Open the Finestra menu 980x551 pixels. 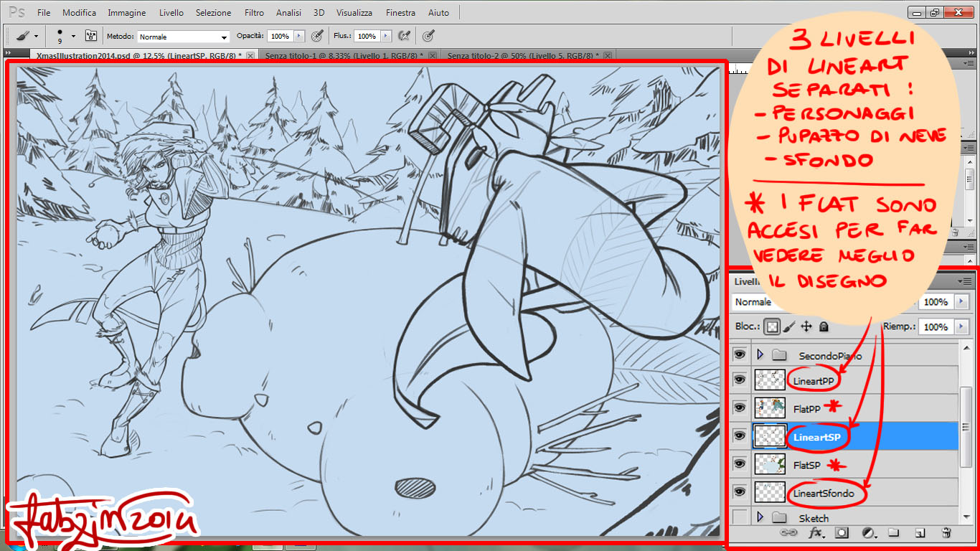pos(400,13)
